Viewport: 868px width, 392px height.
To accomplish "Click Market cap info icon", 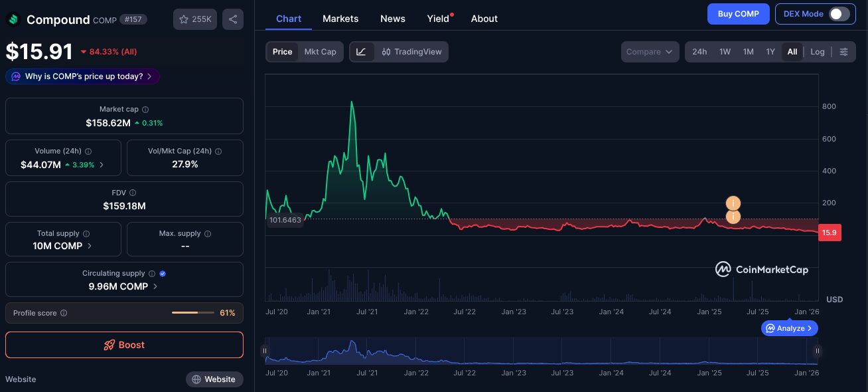I will (x=145, y=110).
